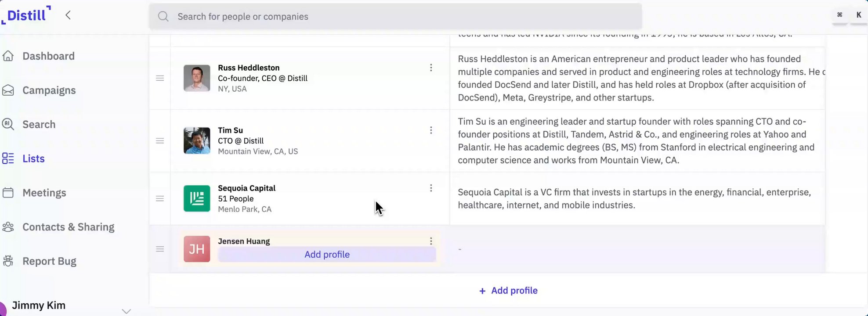The height and width of the screenshot is (316, 868).
Task: Click the Campaigns envelope icon
Action: coord(8,90)
